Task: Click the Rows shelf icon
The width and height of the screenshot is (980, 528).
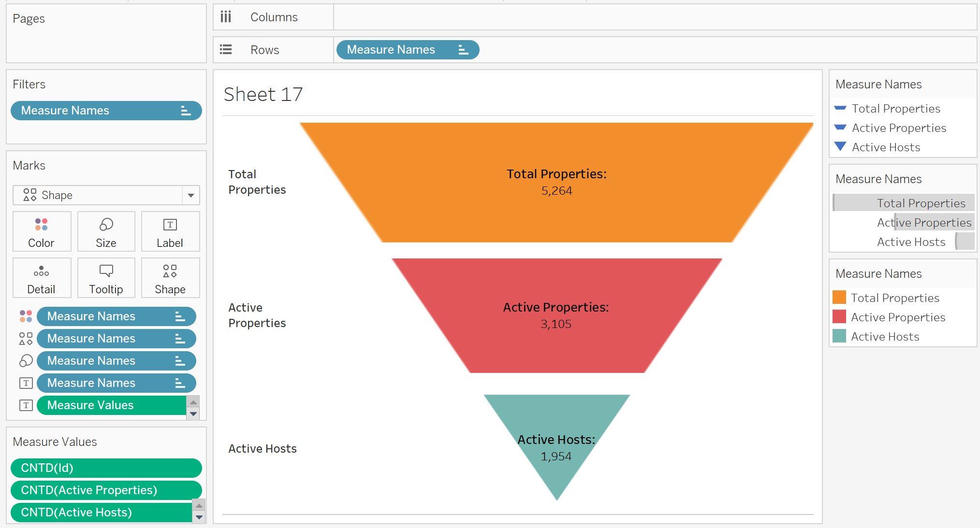Action: [x=228, y=49]
